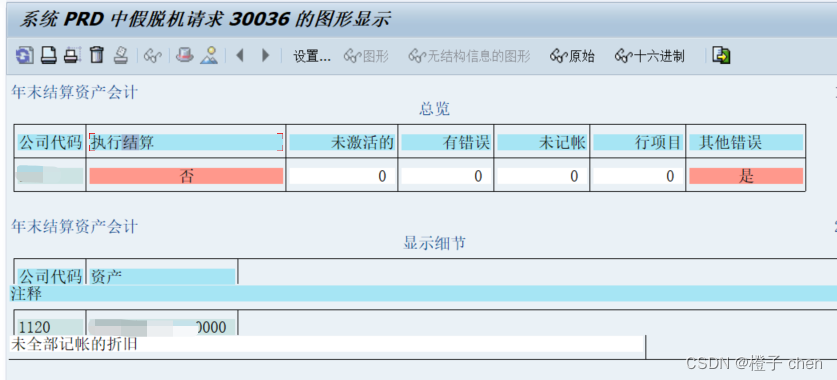Click the 无结构信息的图形 button
837x380 pixels.
tap(469, 56)
